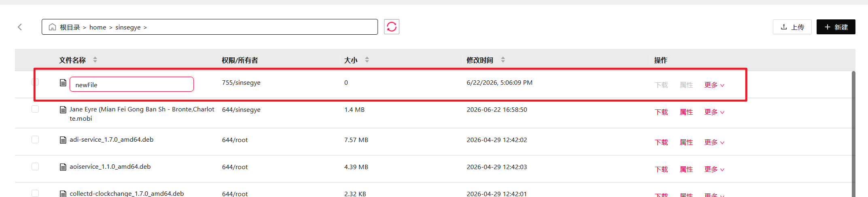Expand 更多 for adi-service file
The height and width of the screenshot is (197, 868).
[x=714, y=142]
